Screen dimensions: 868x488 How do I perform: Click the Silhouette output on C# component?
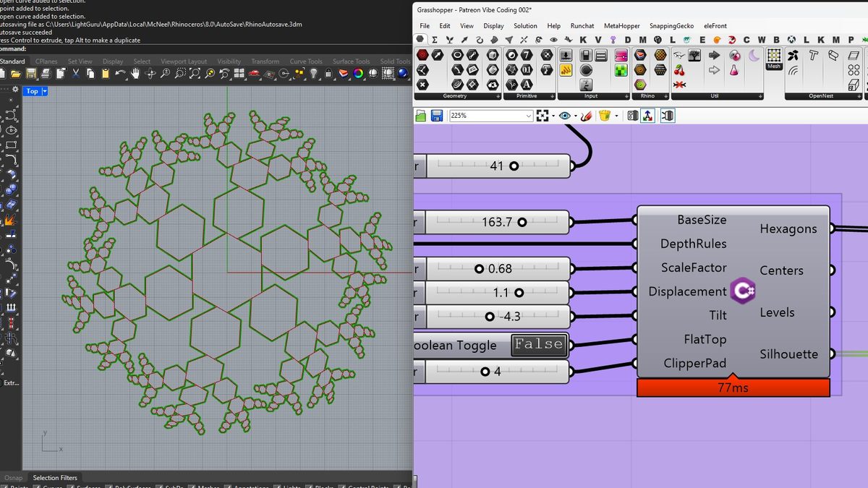[788, 354]
